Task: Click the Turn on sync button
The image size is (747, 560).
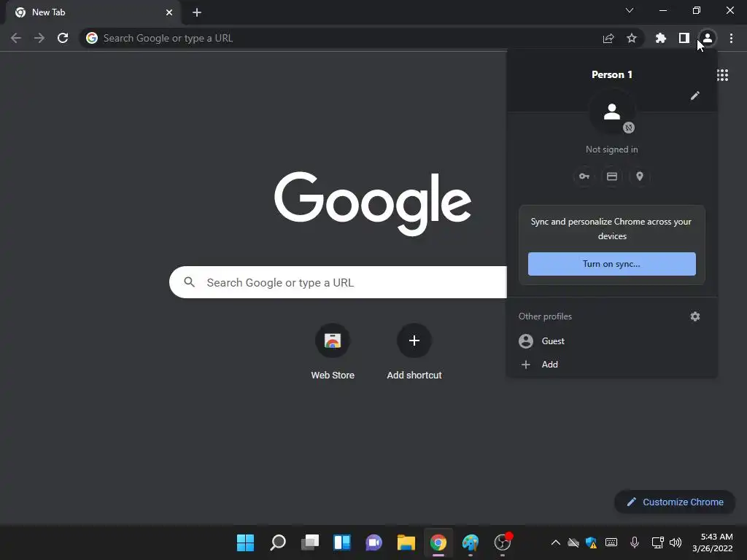Action: tap(612, 264)
